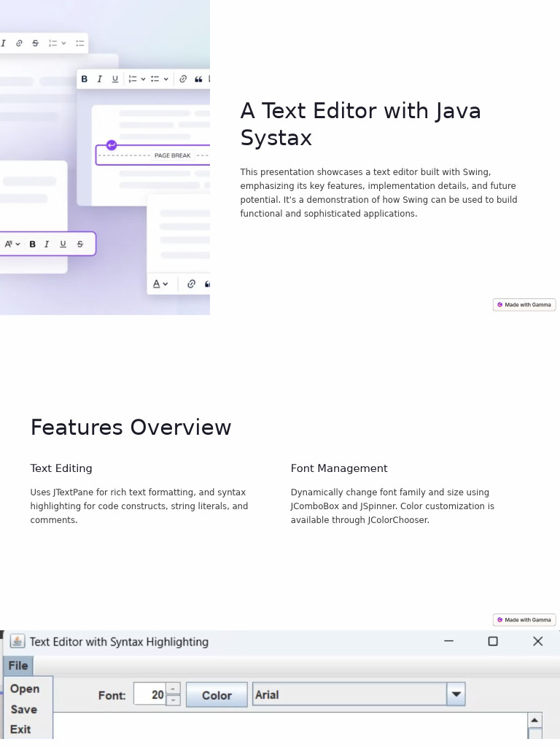Click link icon beside the quote icon
The width and height of the screenshot is (560, 747).
183,79
